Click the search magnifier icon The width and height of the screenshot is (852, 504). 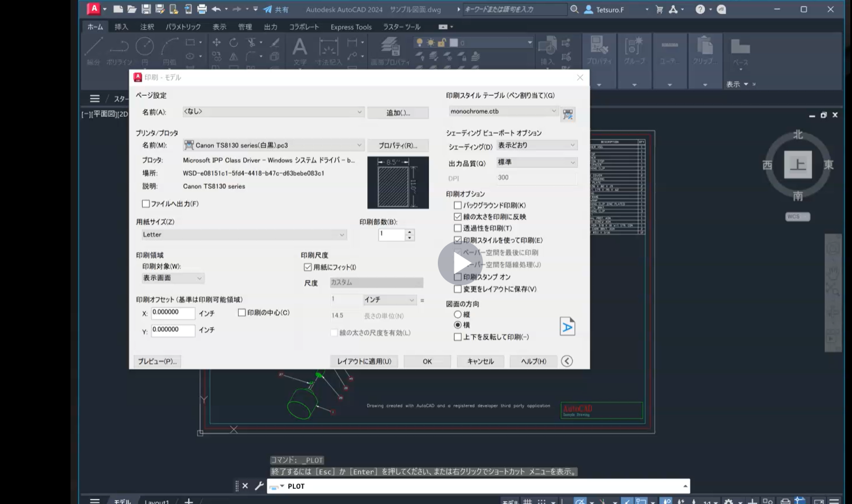tap(574, 9)
